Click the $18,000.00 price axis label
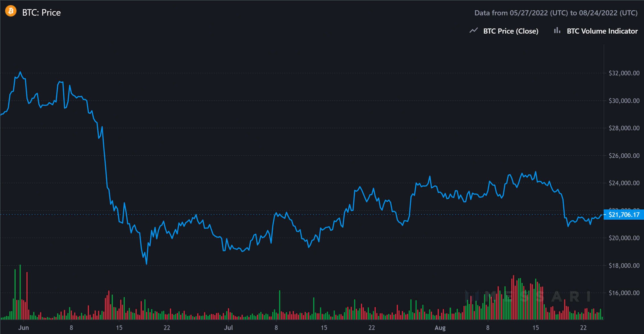This screenshot has height=334, width=644. 624,265
